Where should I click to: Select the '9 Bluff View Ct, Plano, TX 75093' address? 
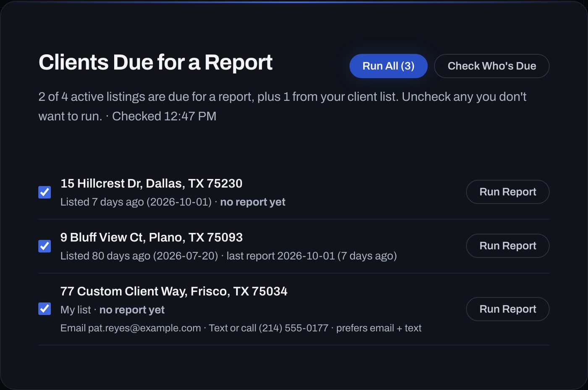click(151, 237)
